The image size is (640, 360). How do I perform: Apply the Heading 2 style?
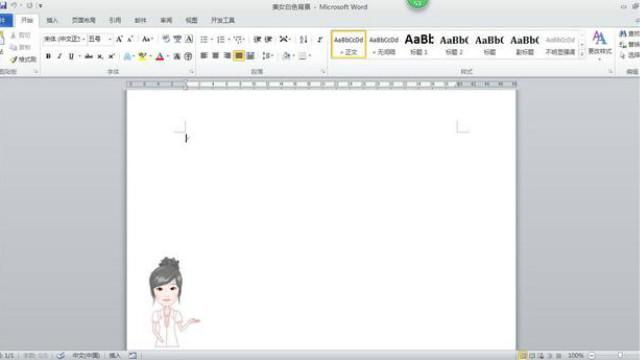[x=454, y=44]
